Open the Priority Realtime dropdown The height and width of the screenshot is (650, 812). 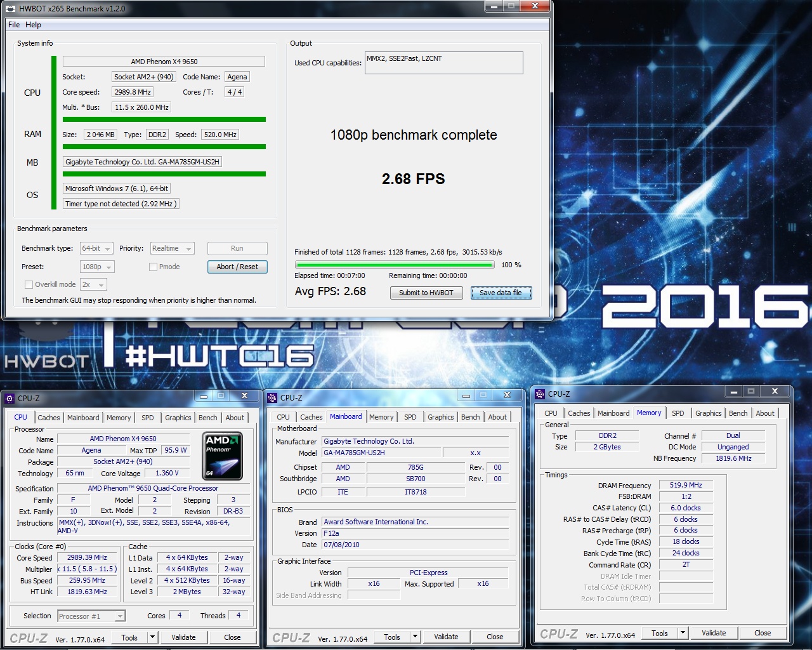click(172, 249)
